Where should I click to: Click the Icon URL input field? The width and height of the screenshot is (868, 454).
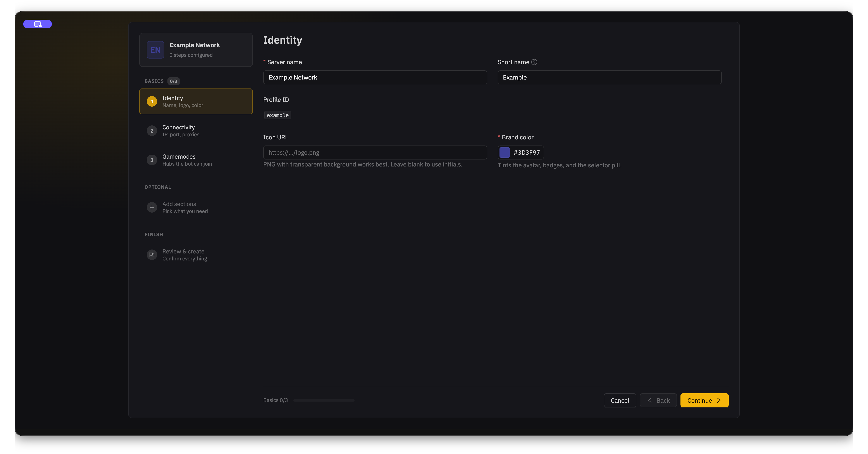(x=375, y=152)
